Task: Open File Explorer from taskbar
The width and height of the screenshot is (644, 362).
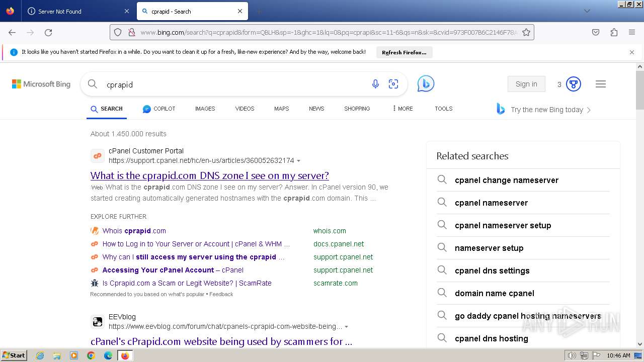Action: pyautogui.click(x=57, y=355)
